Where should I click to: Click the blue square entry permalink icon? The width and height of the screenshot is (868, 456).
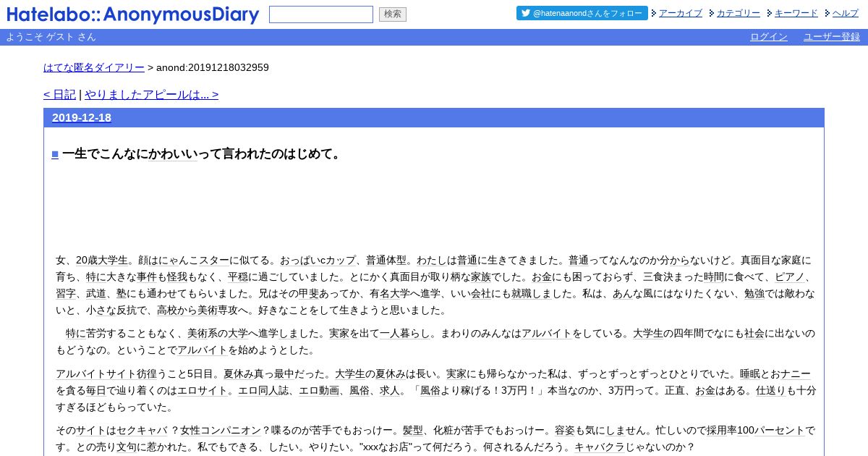click(55, 154)
